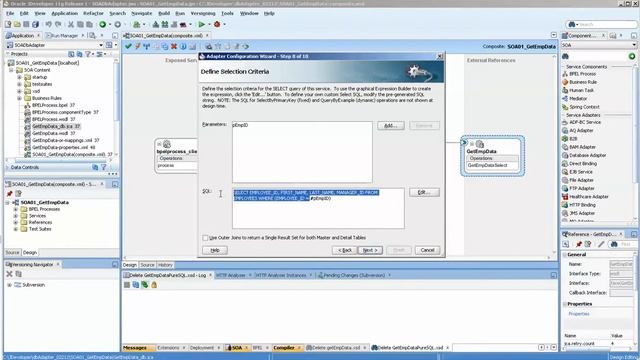
Task: Collapse the SOA Content node
Action: point(11,70)
